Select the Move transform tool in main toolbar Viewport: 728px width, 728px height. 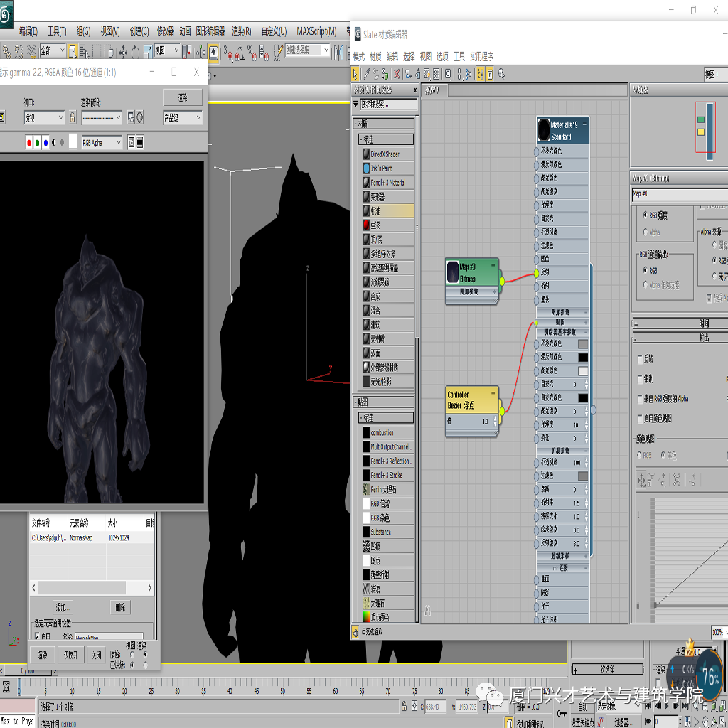click(x=124, y=51)
